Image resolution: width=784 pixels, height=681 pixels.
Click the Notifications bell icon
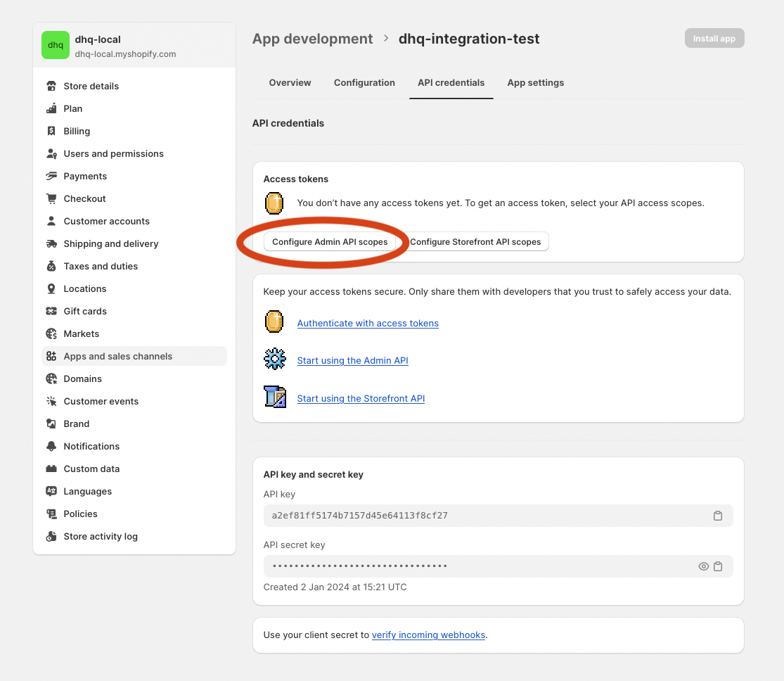coord(51,446)
